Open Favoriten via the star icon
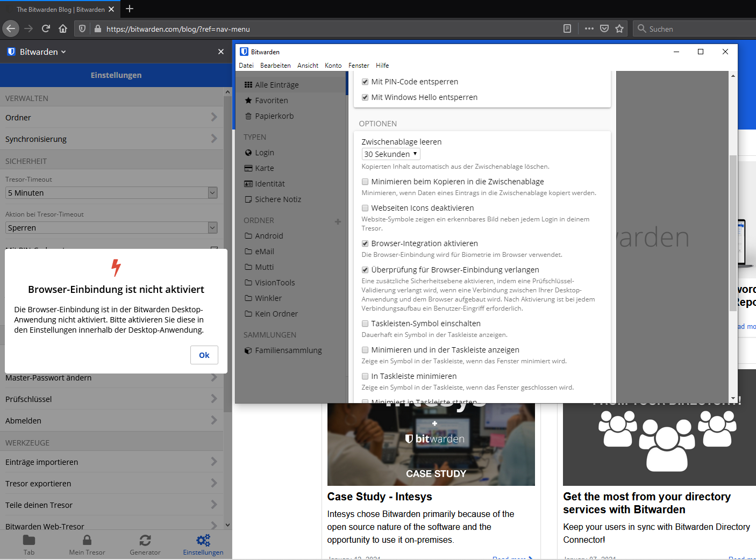The height and width of the screenshot is (560, 756). point(248,100)
